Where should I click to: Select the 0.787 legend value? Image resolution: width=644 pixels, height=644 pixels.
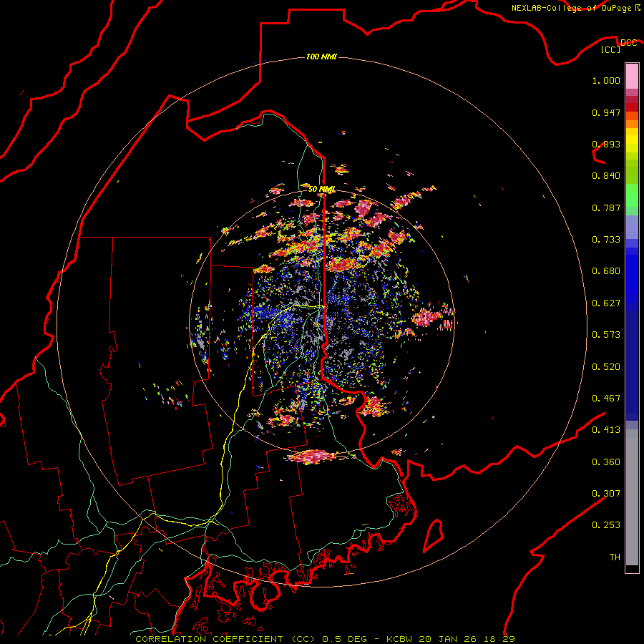(x=606, y=208)
